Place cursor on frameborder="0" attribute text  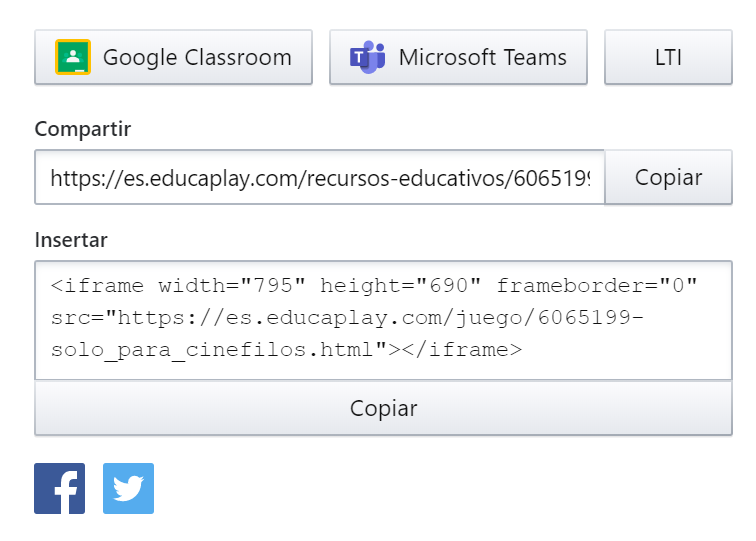[597, 286]
